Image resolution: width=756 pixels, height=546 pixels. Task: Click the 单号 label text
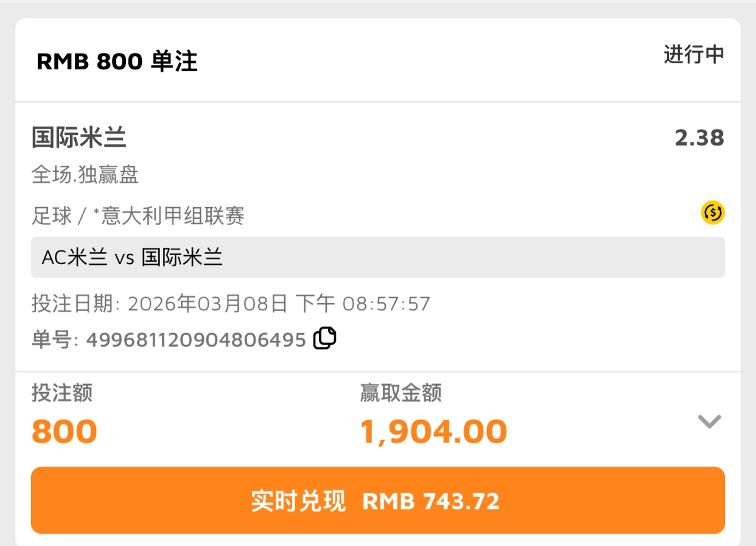click(x=52, y=340)
